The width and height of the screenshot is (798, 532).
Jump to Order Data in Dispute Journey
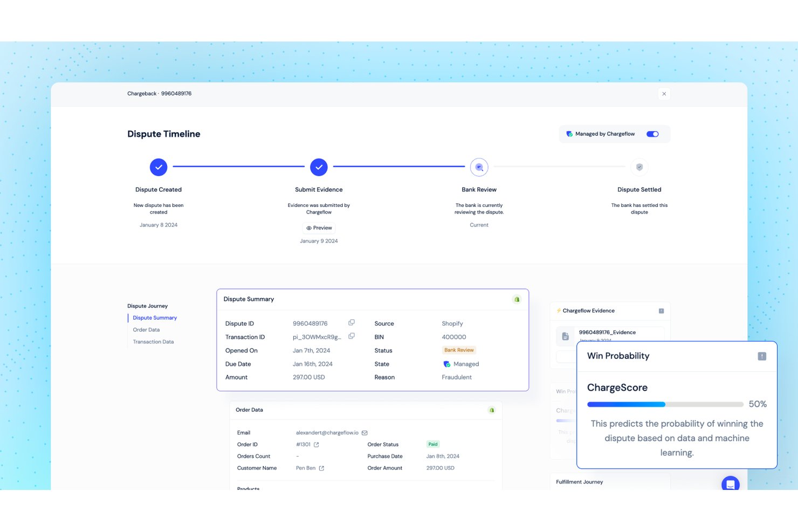[x=146, y=330]
